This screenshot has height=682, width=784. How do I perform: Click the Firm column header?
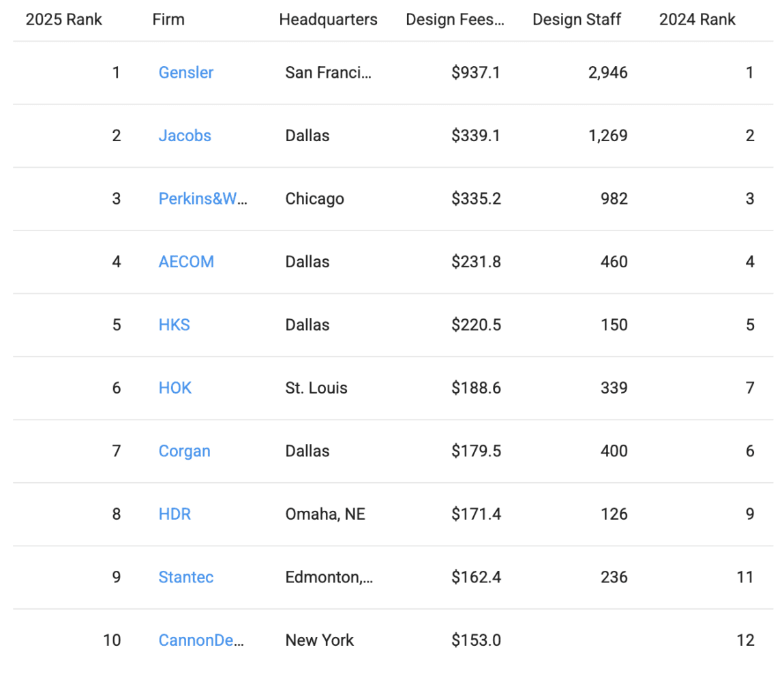tap(168, 20)
